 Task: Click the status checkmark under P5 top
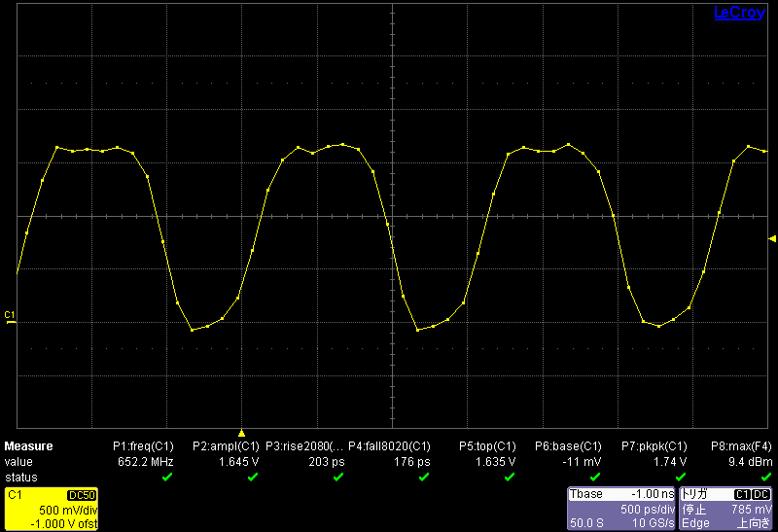pos(510,477)
